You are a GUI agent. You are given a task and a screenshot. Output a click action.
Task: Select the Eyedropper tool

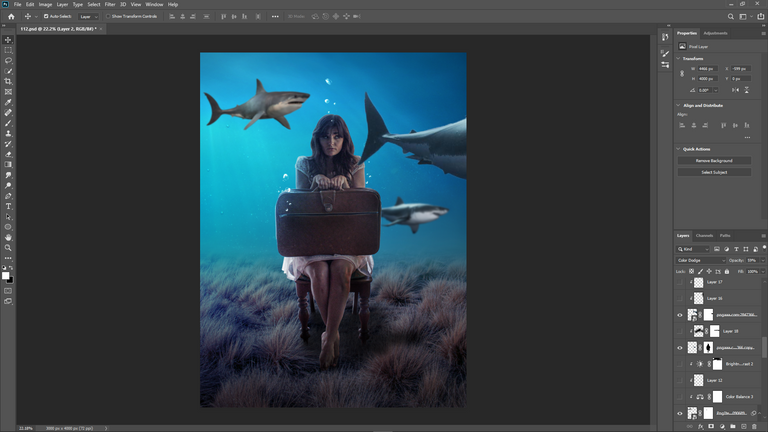click(x=8, y=102)
